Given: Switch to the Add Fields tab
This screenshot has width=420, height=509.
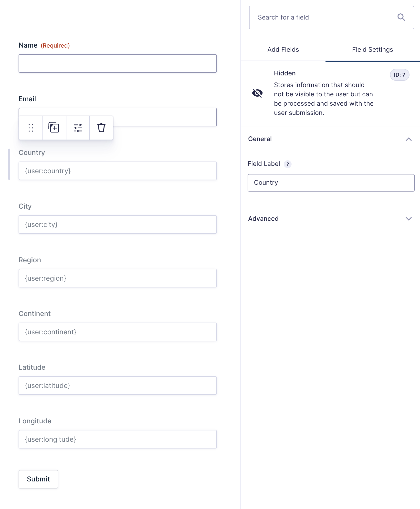Looking at the screenshot, I should pyautogui.click(x=283, y=50).
